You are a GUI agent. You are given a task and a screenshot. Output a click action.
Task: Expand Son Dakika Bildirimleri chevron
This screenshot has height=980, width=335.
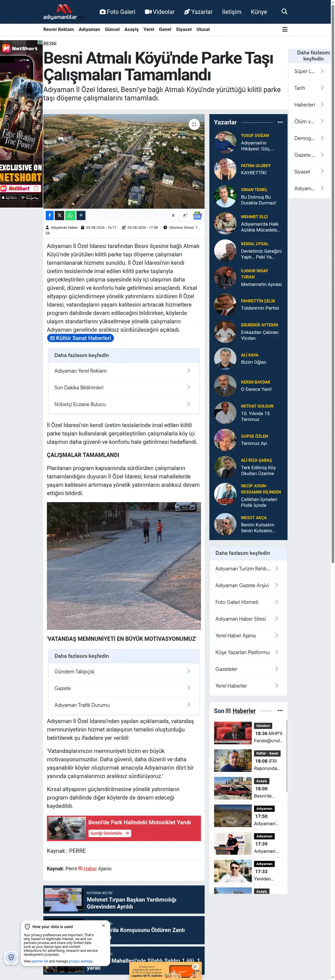(x=188, y=387)
